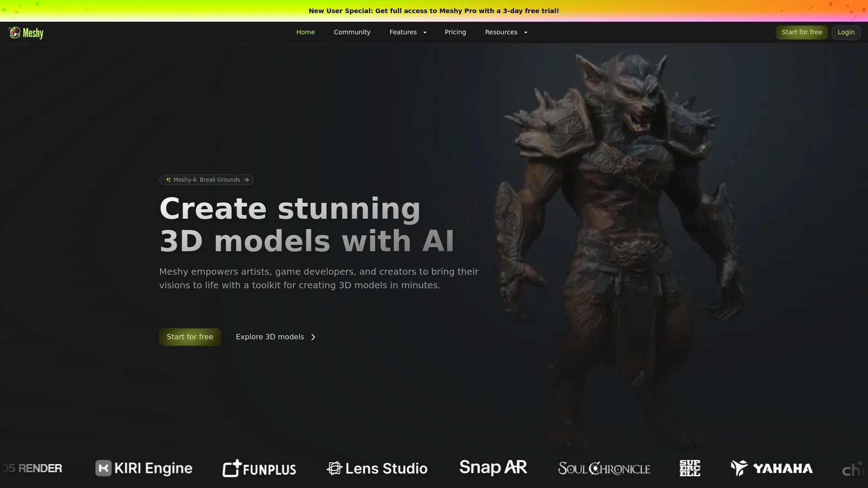Click the Meshy logo icon
Screen dimensions: 868x488
click(14, 33)
